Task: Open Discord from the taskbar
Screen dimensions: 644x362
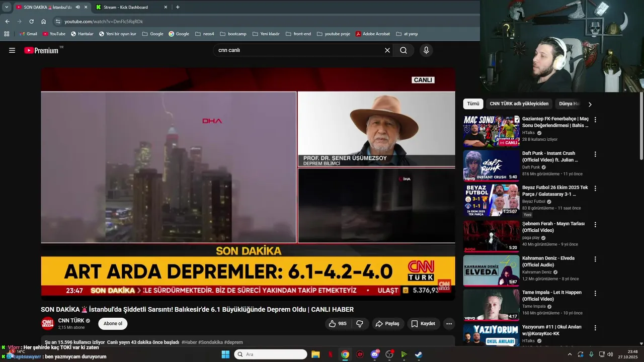Action: coord(375,354)
